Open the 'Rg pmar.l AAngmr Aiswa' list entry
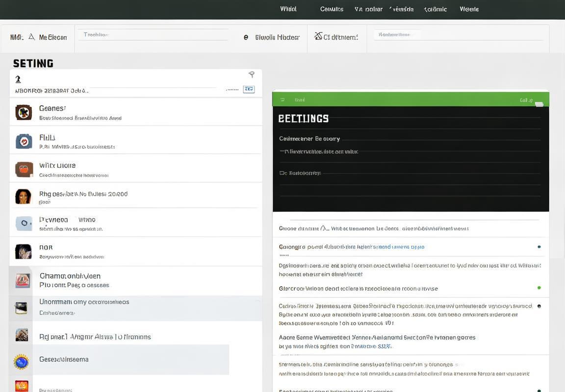Viewport: 565px width, 392px height. coord(95,337)
